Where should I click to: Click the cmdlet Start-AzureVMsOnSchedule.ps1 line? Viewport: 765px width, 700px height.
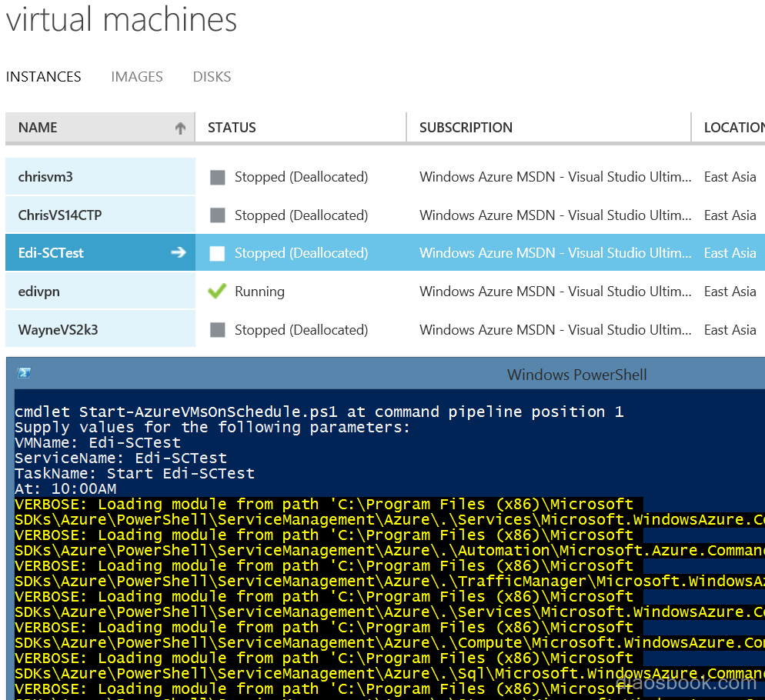319,412
